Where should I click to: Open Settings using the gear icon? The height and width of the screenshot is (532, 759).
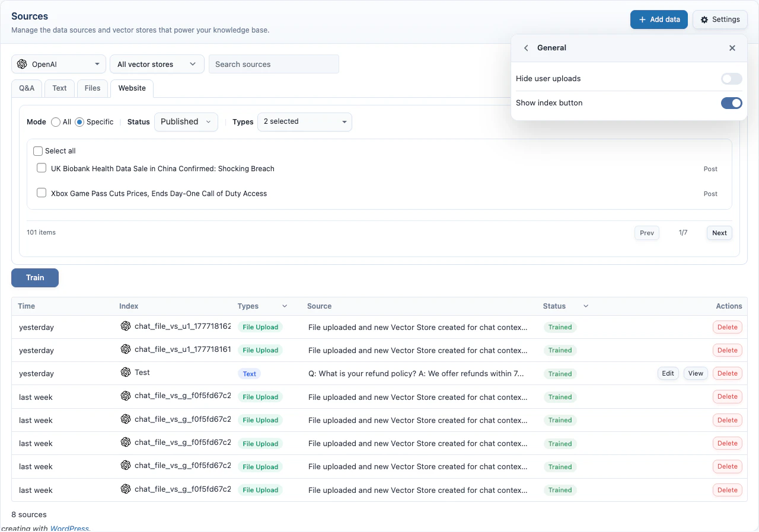click(x=704, y=19)
